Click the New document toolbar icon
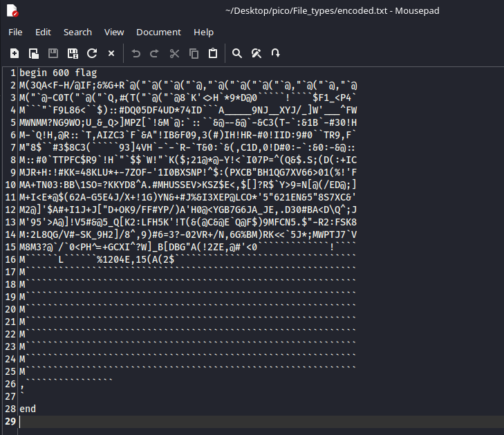The width and height of the screenshot is (504, 435). 15,53
